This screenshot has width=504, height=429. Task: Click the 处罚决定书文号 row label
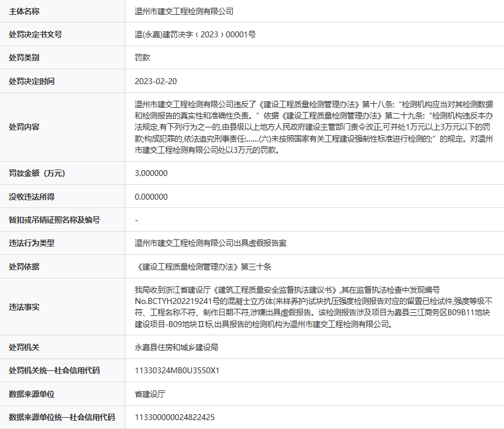[x=36, y=34]
